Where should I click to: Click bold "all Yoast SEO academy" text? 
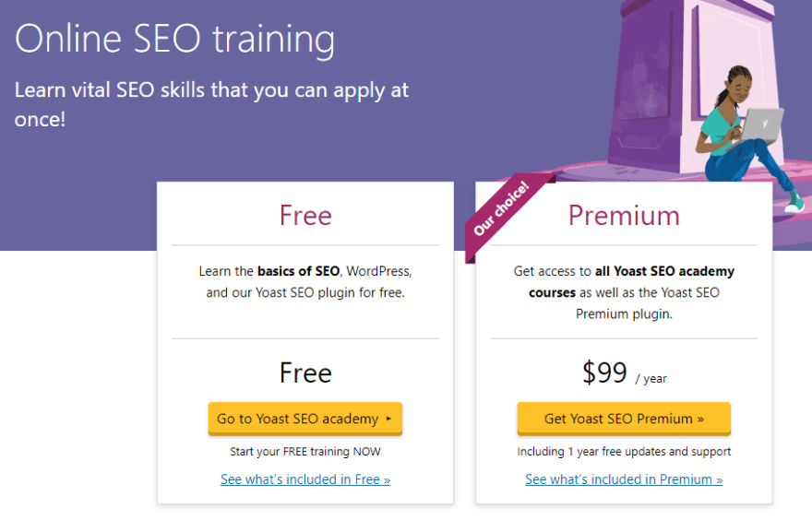coord(663,272)
